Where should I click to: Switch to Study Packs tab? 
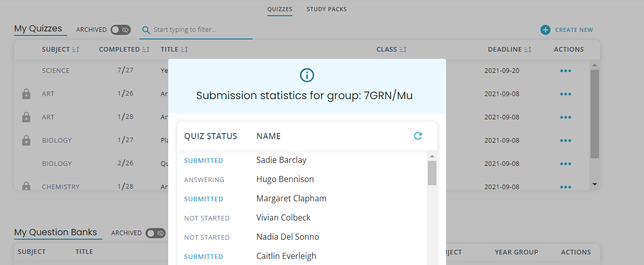(x=326, y=9)
